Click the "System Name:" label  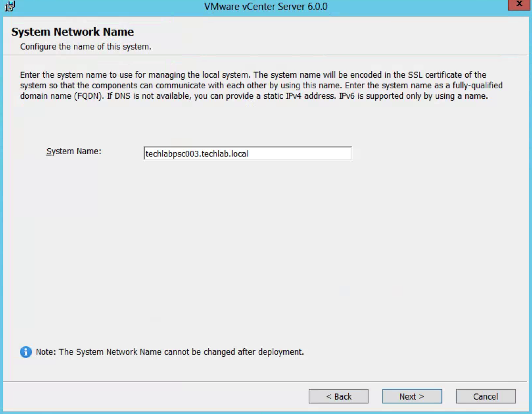coord(73,151)
